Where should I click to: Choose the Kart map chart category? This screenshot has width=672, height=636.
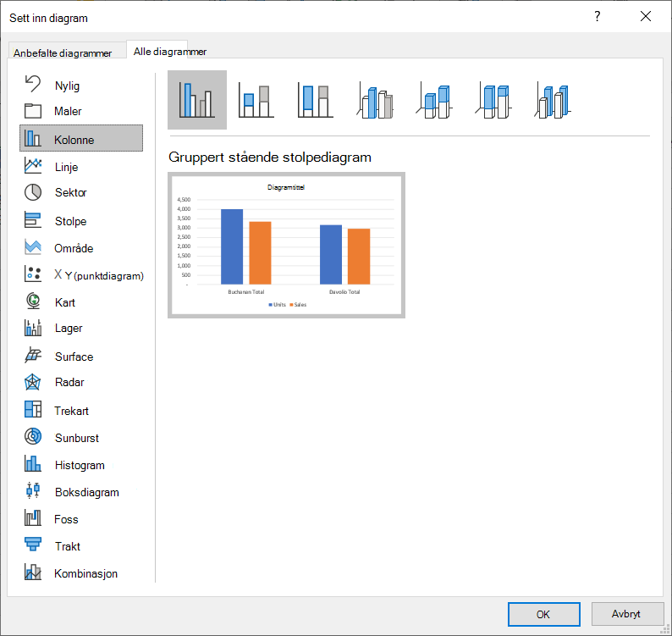81,302
